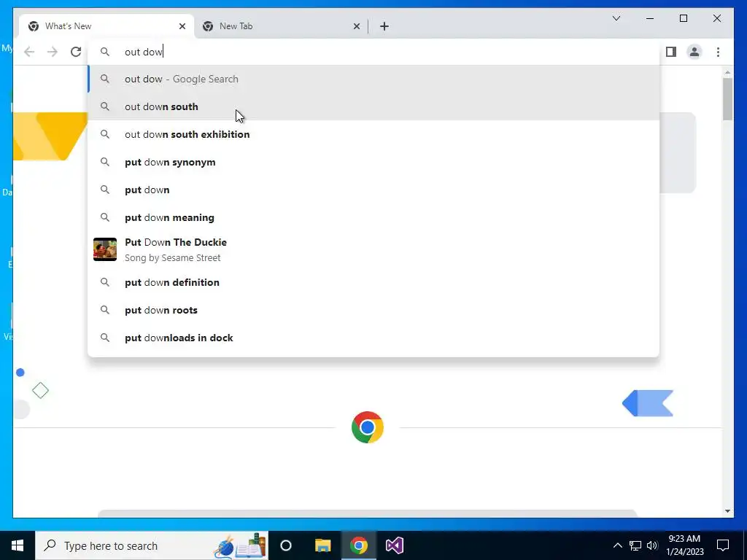
Task: Click the Chrome logo on the page
Action: click(x=368, y=427)
